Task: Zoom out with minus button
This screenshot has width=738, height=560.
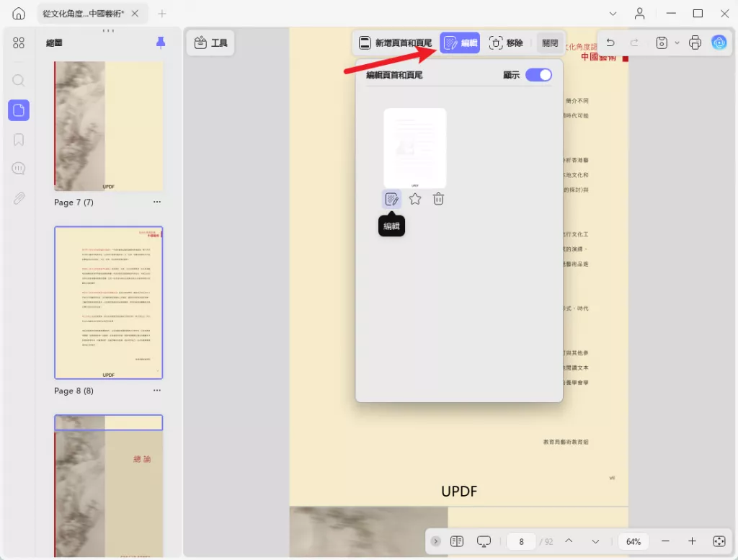Action: point(665,541)
